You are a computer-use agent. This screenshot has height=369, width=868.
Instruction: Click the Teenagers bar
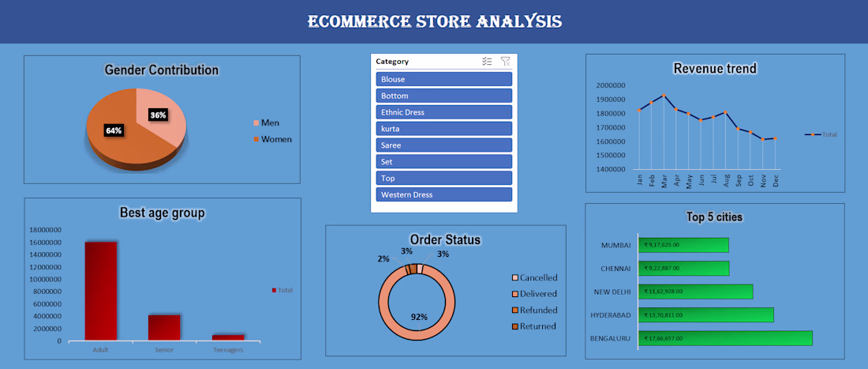(228, 337)
